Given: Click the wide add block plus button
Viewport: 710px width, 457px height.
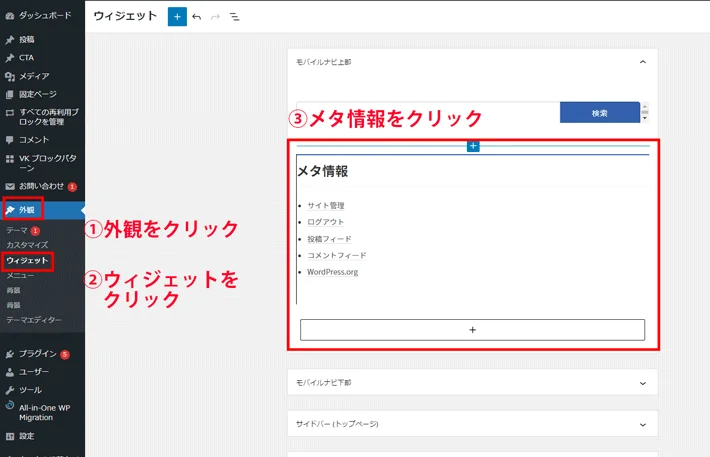Looking at the screenshot, I should tap(472, 330).
